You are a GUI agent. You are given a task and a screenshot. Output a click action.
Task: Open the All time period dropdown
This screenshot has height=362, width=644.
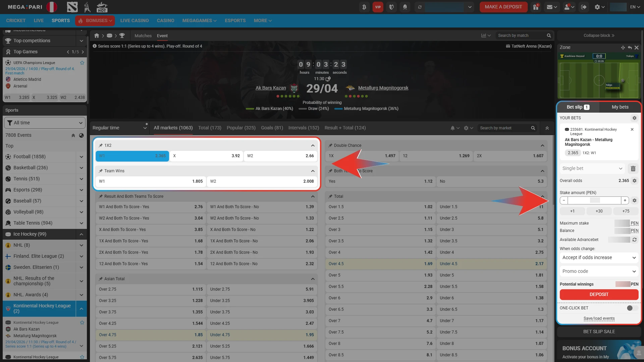tap(45, 123)
